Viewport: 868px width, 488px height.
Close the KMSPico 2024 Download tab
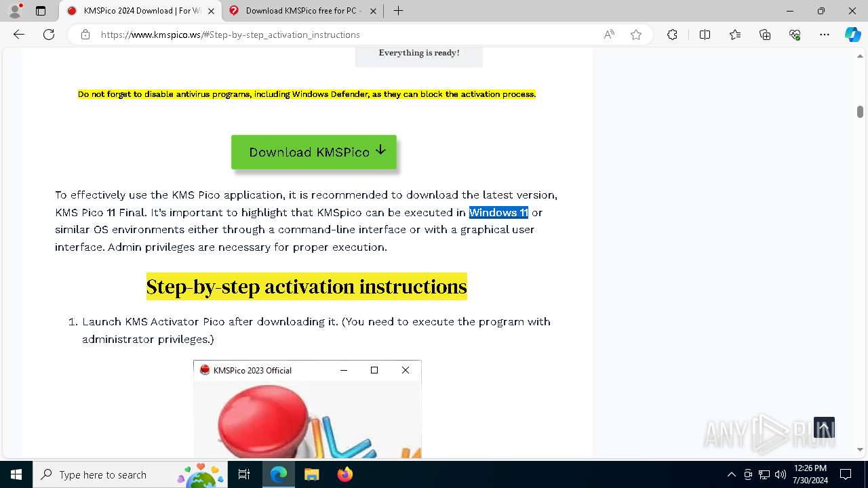point(211,11)
